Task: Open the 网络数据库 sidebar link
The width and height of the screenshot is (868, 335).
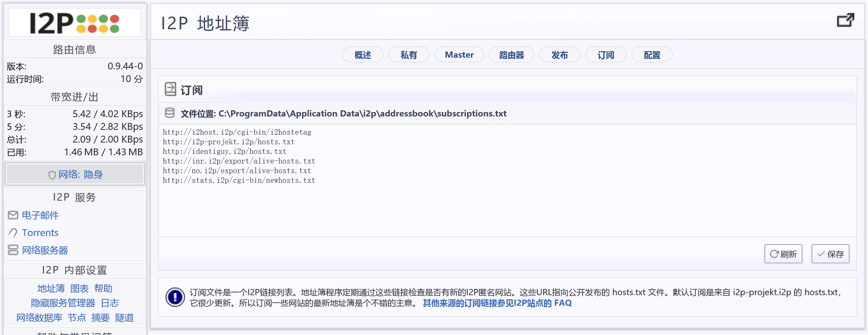Action: pos(39,318)
